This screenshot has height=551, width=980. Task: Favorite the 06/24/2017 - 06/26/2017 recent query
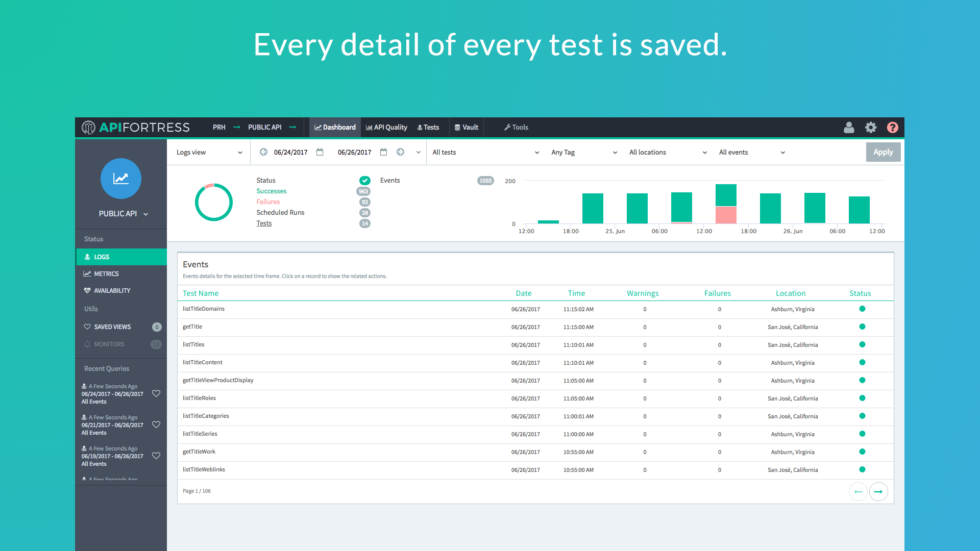tap(156, 393)
